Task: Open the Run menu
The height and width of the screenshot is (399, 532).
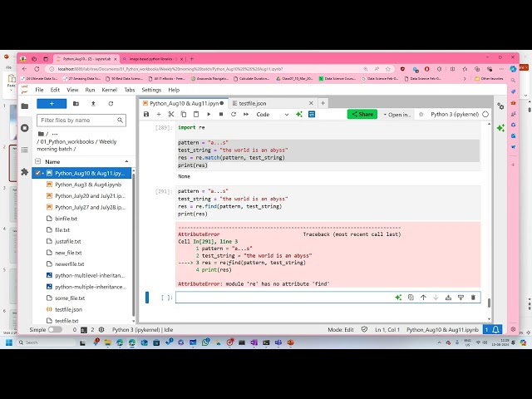Action: click(90, 90)
